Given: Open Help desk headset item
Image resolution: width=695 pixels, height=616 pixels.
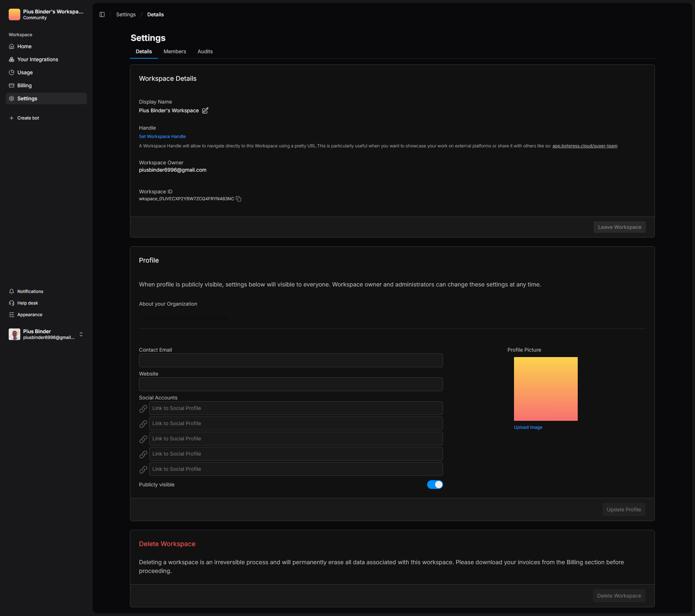Looking at the screenshot, I should 28,303.
